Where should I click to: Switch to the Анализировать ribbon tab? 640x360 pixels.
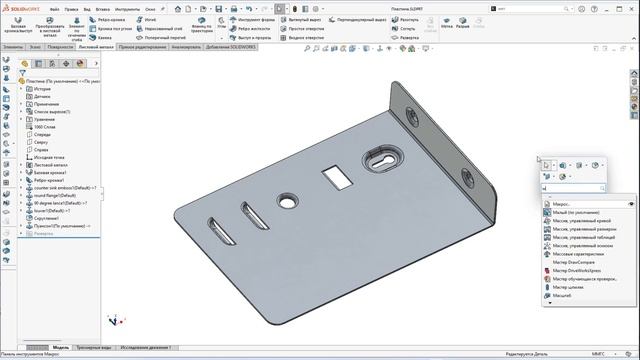(x=186, y=47)
